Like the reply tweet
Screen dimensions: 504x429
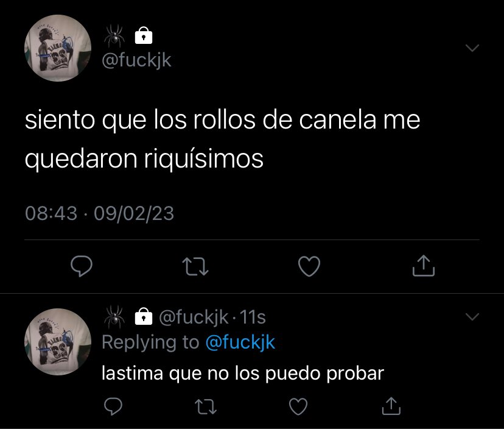pyautogui.click(x=298, y=406)
